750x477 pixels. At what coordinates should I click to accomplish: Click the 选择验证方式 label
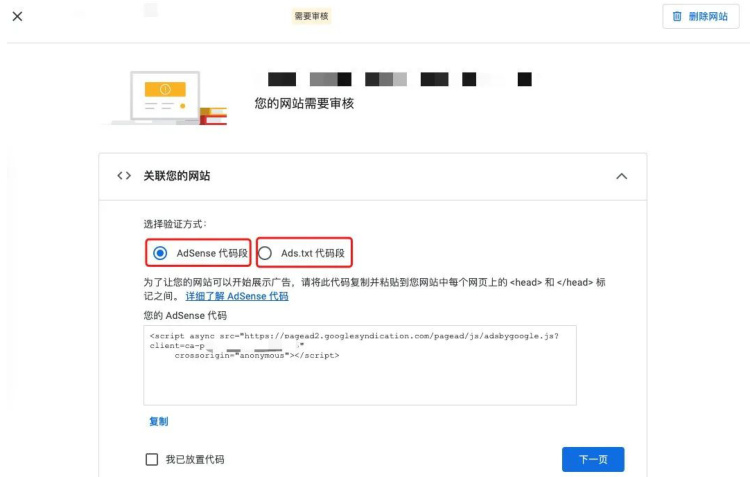[x=175, y=224]
